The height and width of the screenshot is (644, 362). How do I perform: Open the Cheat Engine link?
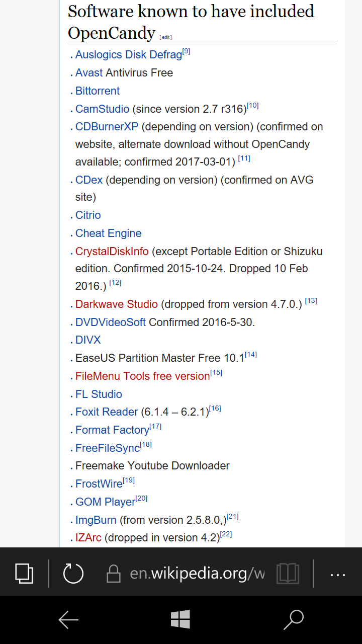[x=108, y=233]
